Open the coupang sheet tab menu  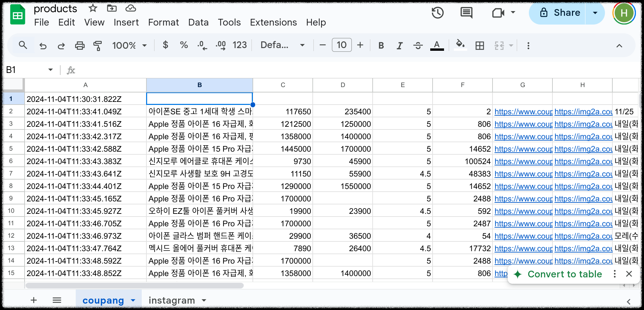coord(133,300)
